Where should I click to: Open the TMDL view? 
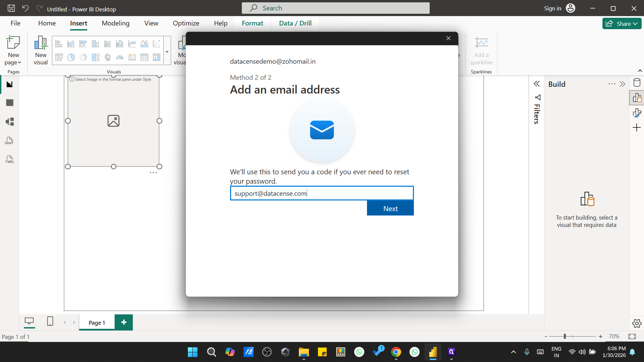[x=9, y=159]
